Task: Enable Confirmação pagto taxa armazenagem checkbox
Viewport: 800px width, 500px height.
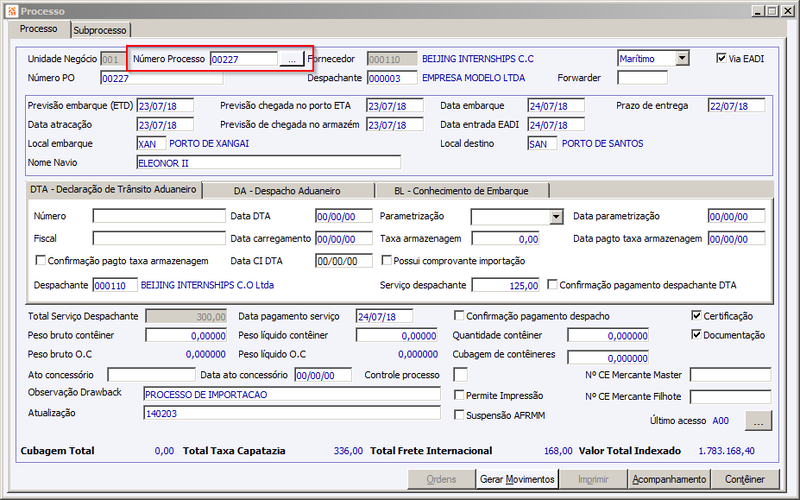Action: [x=40, y=261]
